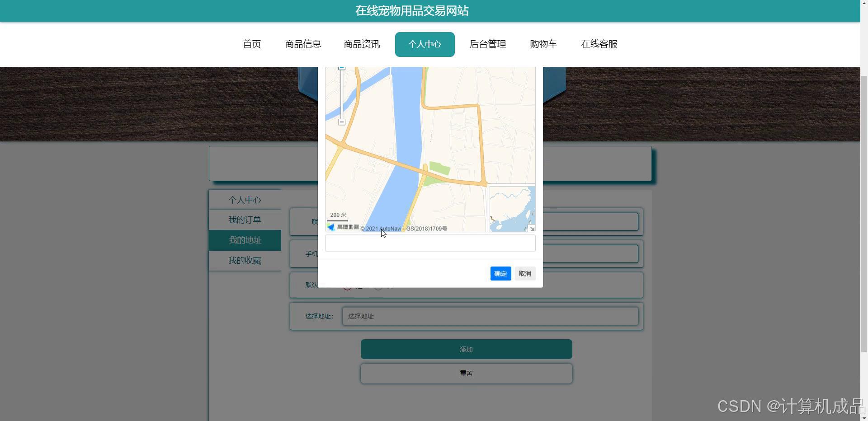This screenshot has height=421, width=868.
Task: Go to 首页 in navigation
Action: (252, 44)
